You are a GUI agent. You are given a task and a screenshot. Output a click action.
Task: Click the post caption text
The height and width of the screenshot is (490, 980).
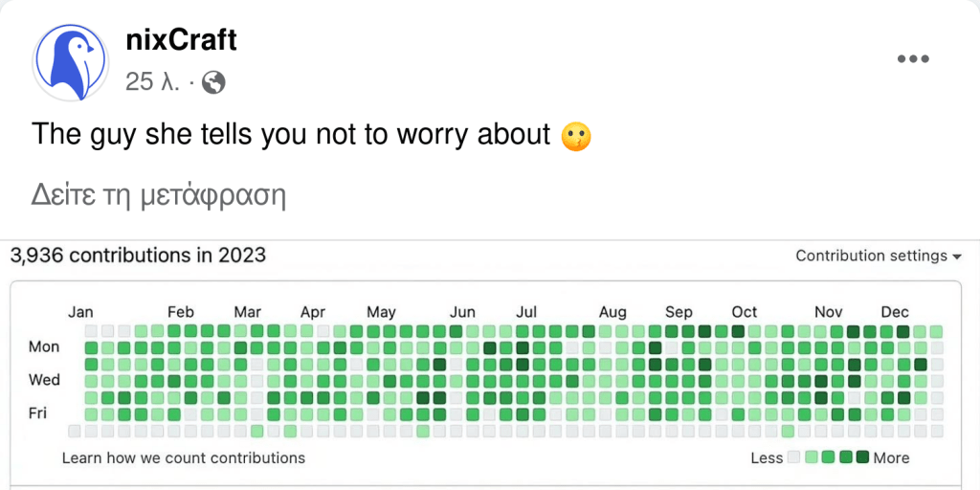291,135
